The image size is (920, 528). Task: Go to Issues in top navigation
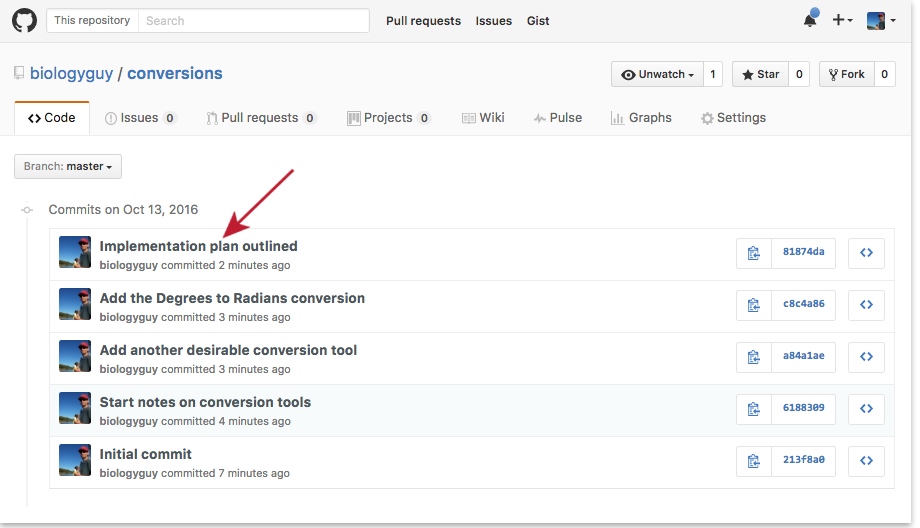[493, 21]
